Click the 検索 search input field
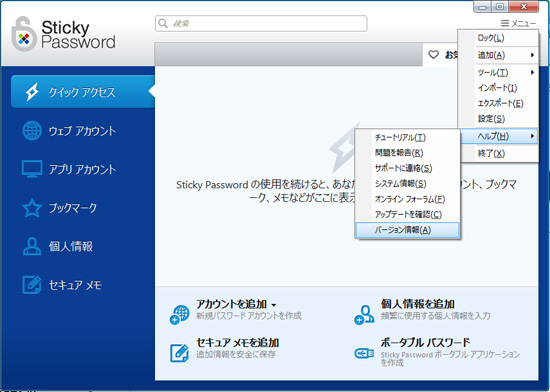Image resolution: width=550 pixels, height=392 pixels. [x=261, y=23]
